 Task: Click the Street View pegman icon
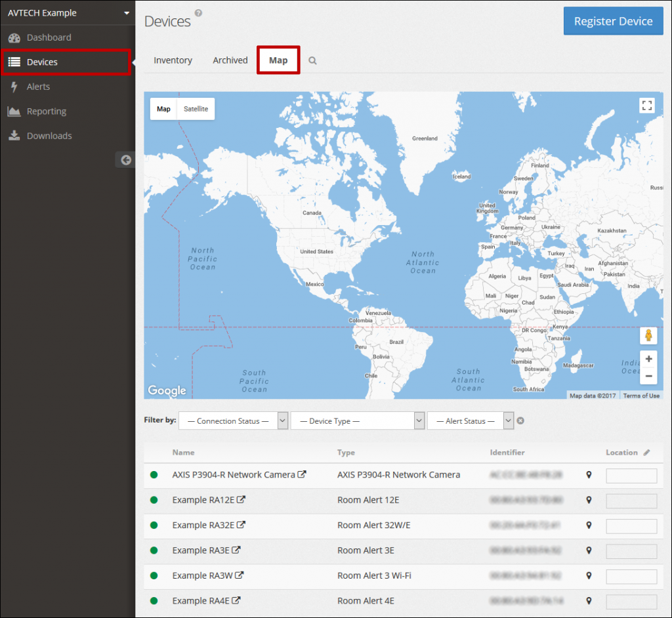click(648, 336)
